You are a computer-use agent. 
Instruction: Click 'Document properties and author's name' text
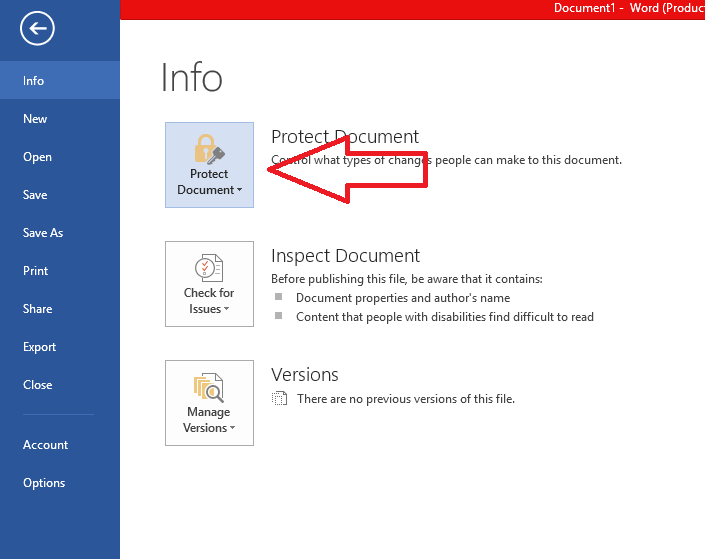[x=403, y=298]
